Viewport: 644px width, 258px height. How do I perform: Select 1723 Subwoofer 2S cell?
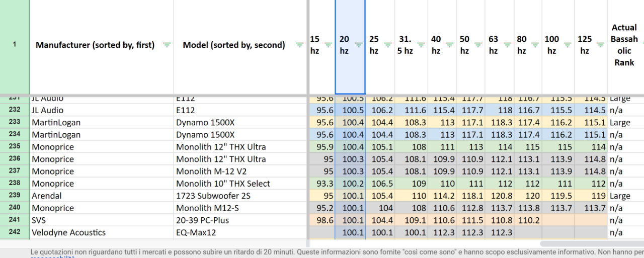pyautogui.click(x=240, y=196)
